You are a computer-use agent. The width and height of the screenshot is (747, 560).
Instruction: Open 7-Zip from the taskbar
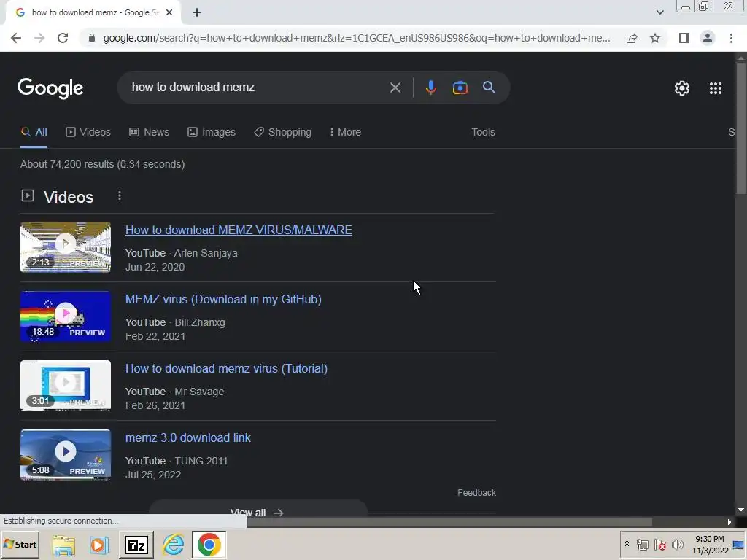click(136, 545)
